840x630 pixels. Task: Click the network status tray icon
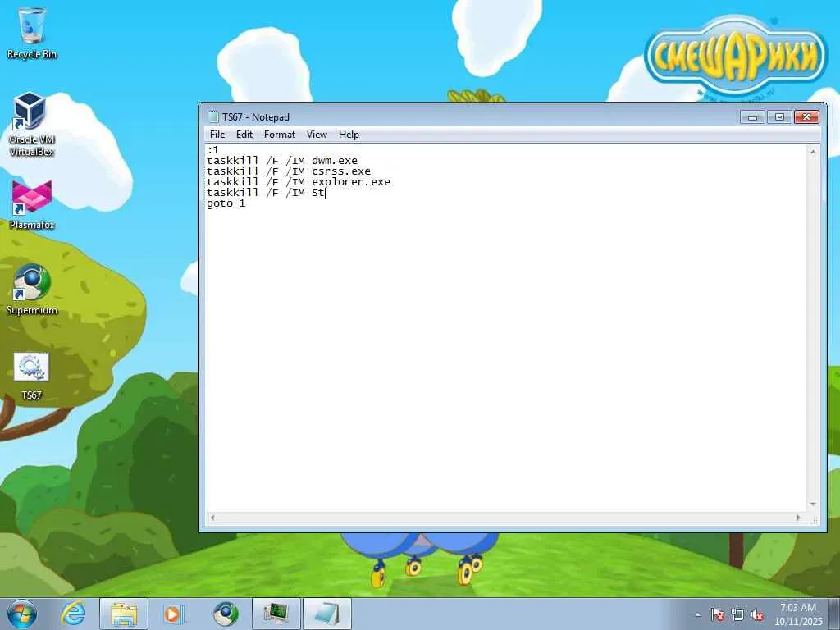click(x=737, y=615)
